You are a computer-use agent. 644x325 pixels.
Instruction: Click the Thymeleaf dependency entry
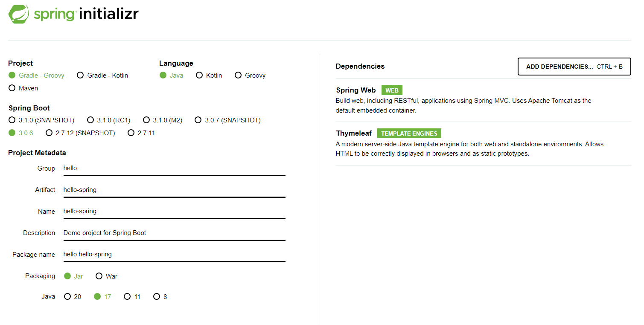pyautogui.click(x=483, y=144)
